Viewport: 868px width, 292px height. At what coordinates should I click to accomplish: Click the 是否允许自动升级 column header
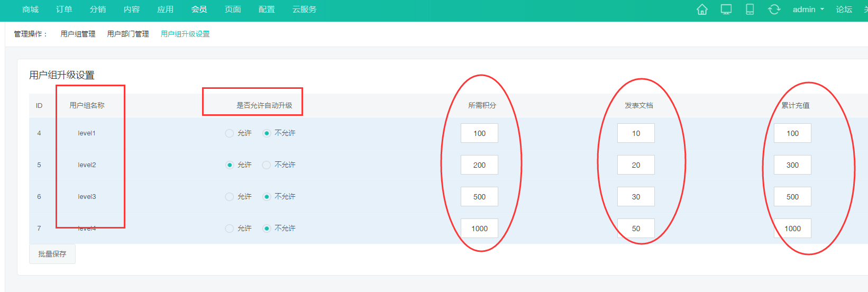264,105
